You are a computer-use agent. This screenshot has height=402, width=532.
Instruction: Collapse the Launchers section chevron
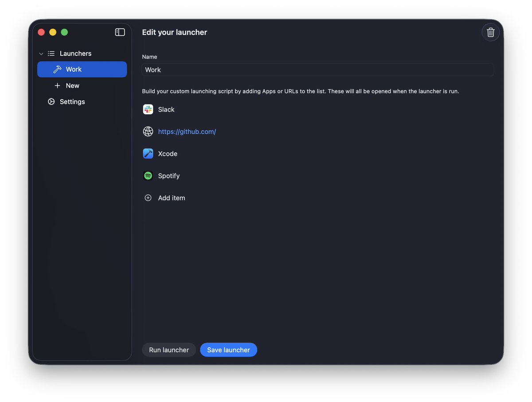tap(41, 53)
